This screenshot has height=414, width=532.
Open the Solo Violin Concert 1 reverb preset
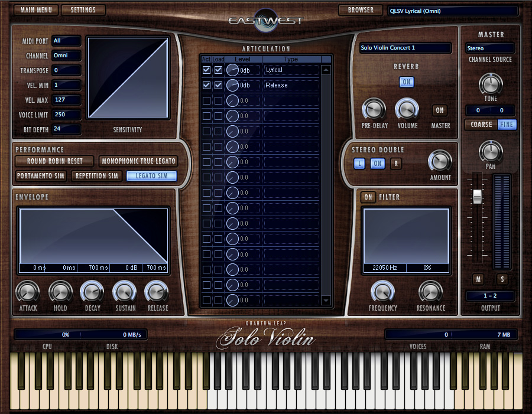406,48
